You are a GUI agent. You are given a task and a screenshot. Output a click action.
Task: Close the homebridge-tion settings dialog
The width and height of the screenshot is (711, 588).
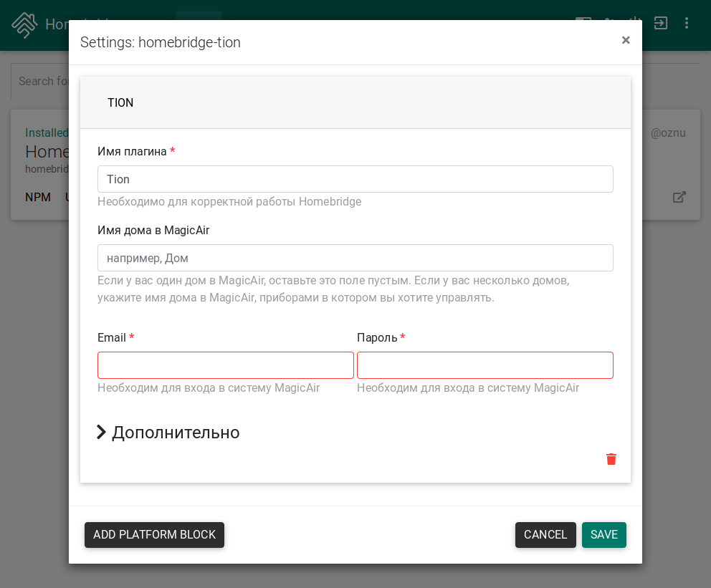click(626, 40)
